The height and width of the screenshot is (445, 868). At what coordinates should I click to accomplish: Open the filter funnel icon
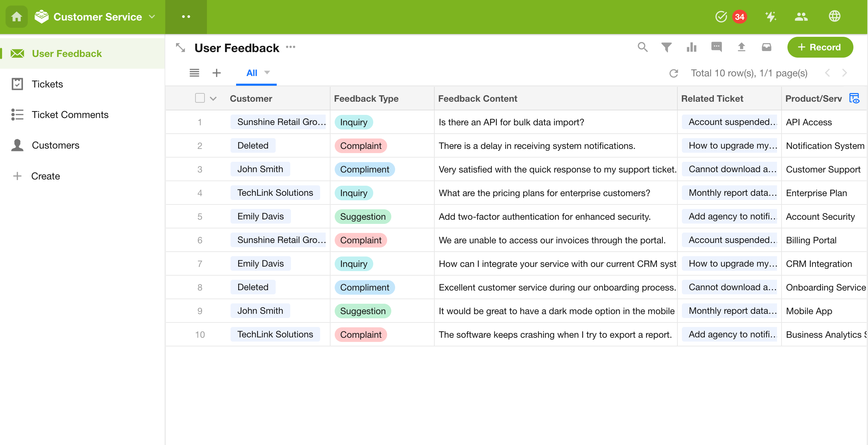pyautogui.click(x=666, y=47)
